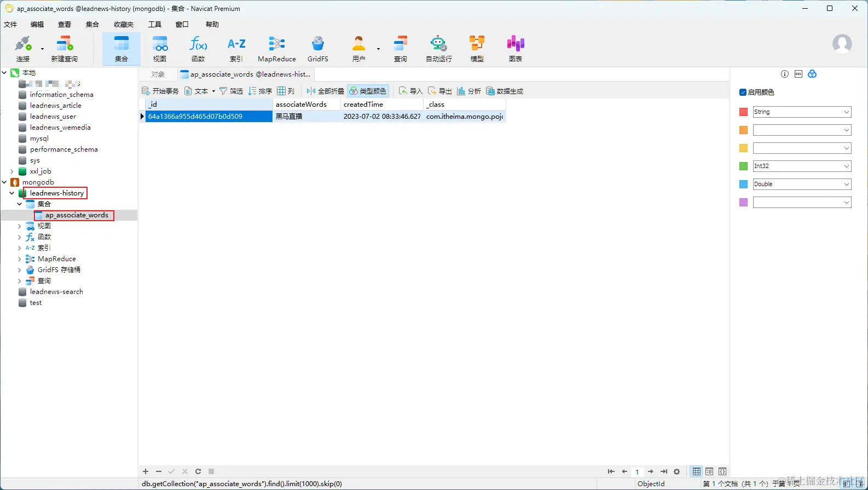Viewport: 868px width, 490px height.
Task: Click 数据生成 data generation button
Action: 505,91
